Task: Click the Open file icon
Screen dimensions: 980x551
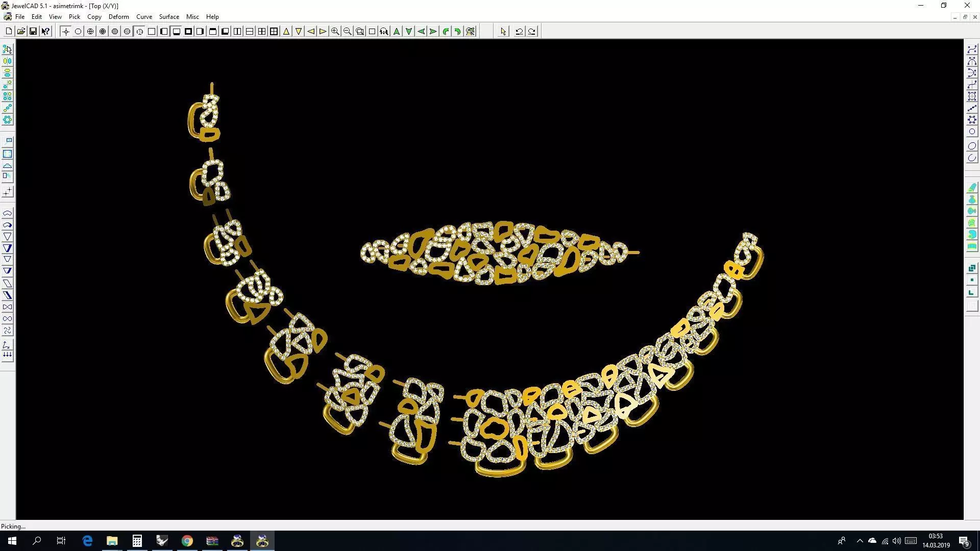Action: pyautogui.click(x=21, y=32)
